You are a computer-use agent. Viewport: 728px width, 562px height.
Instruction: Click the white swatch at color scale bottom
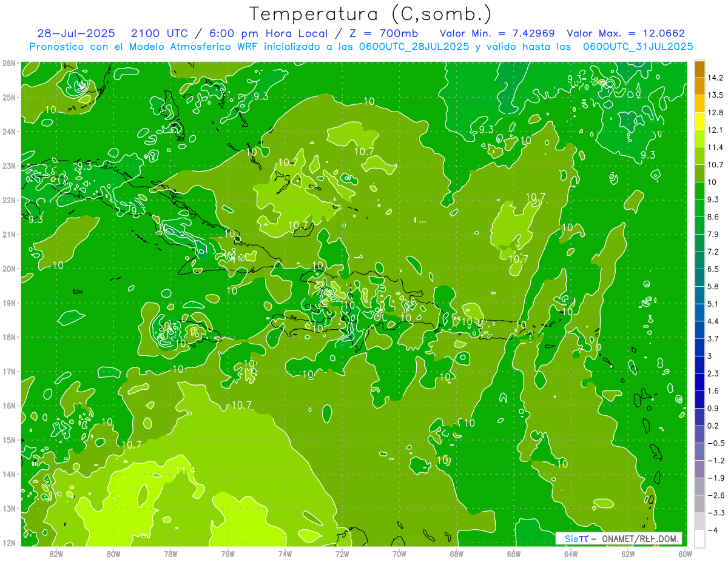pos(699,538)
